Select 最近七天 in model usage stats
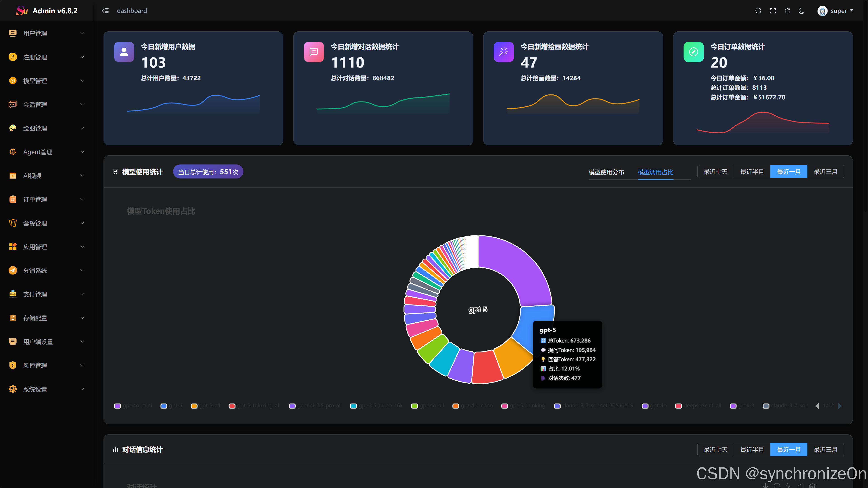This screenshot has width=868, height=488. click(x=715, y=172)
